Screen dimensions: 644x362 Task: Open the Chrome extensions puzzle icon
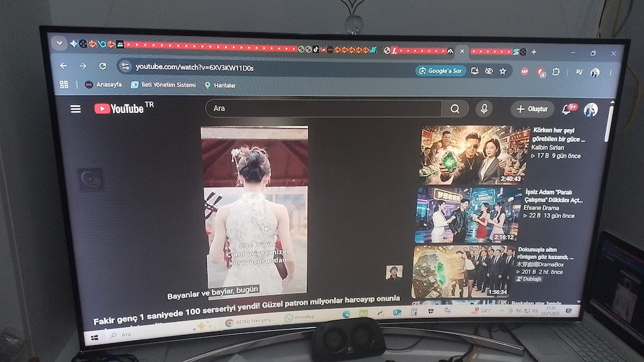tap(556, 72)
